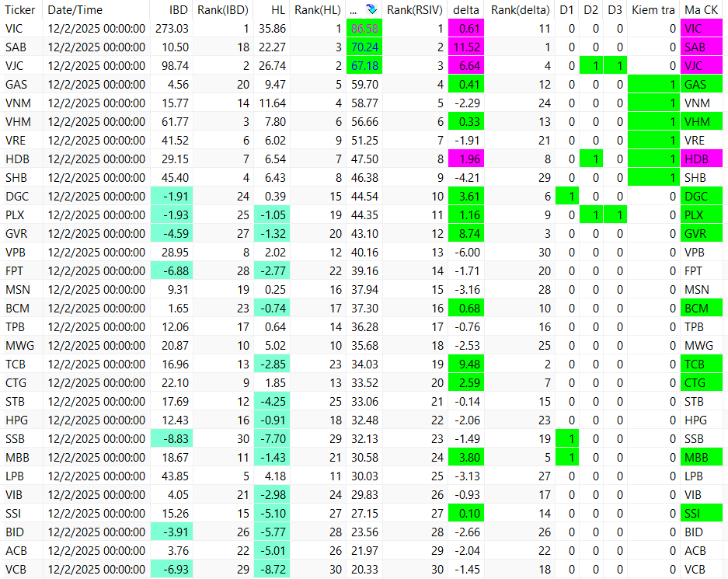Click the highlighted HL value -1.05
Image resolution: width=728 pixels, height=579 pixels.
272,215
